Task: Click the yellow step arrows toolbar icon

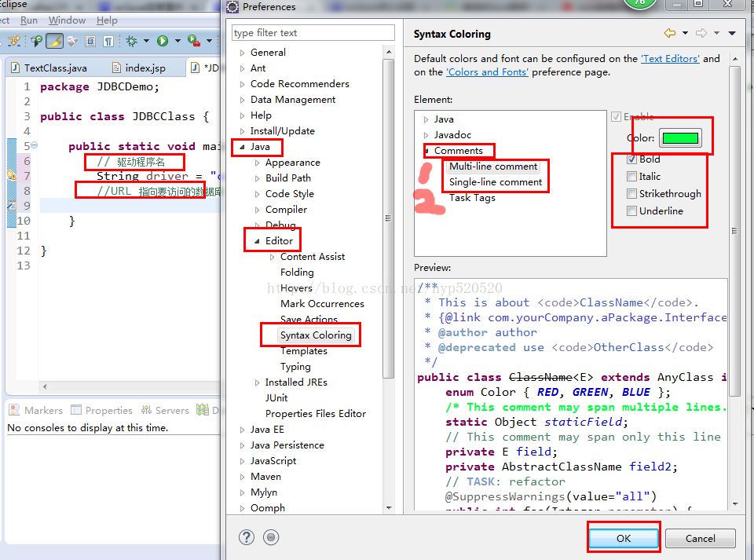Action: pyautogui.click(x=14, y=42)
